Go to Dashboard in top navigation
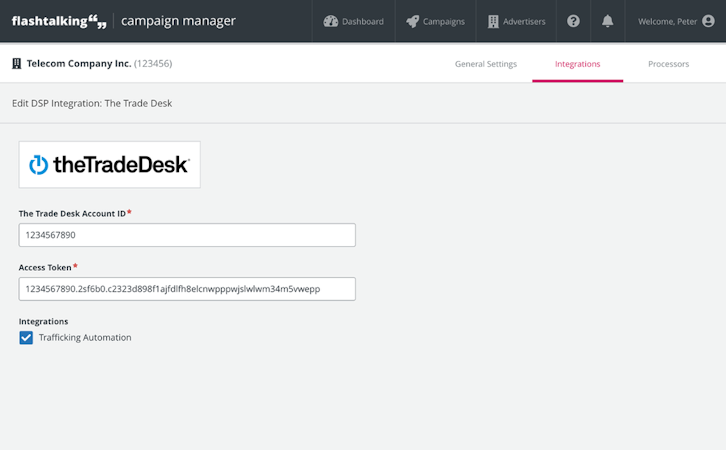Screen dimensions: 726x450 [354, 21]
